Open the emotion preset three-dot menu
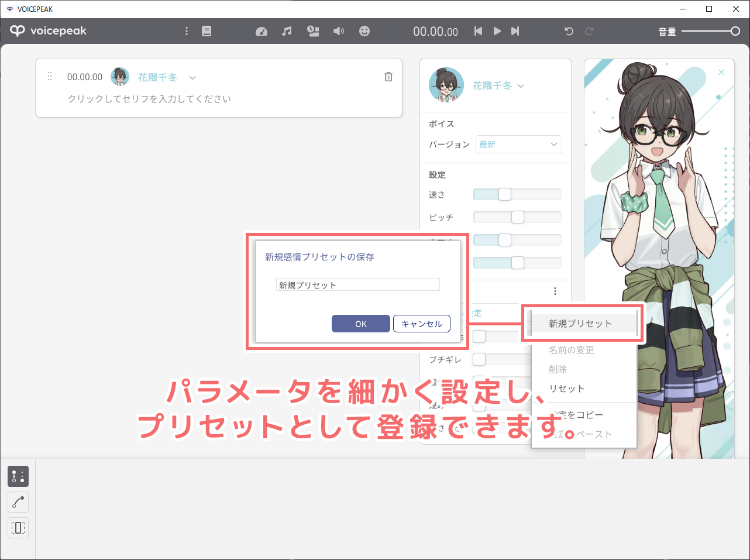This screenshot has height=560, width=750. pyautogui.click(x=555, y=291)
